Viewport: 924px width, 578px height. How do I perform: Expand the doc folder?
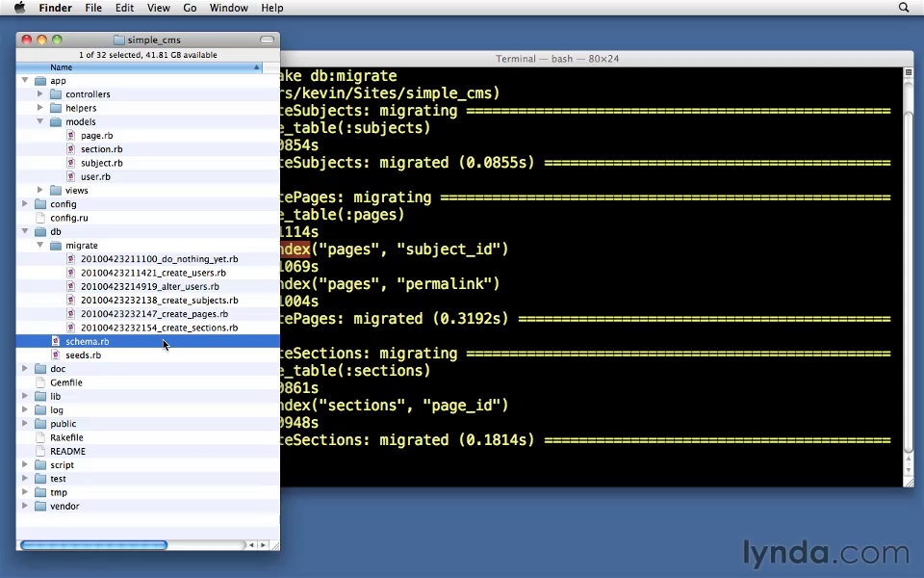[25, 368]
